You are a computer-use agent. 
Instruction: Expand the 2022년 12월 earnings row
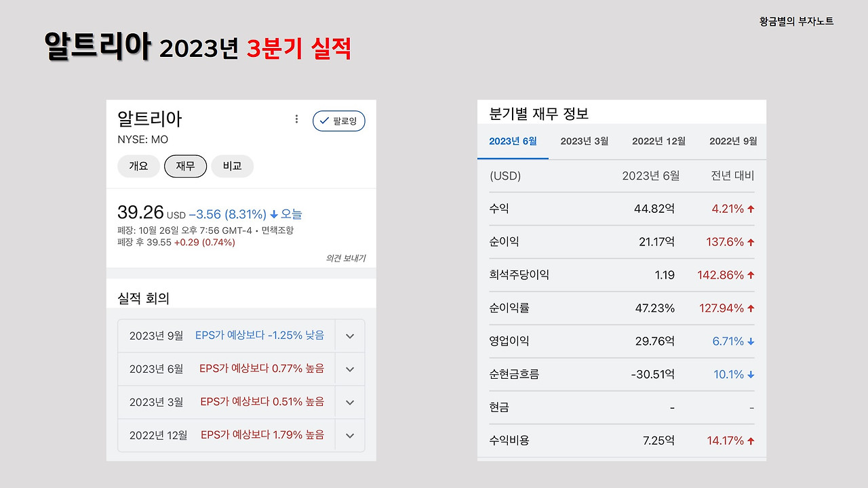[350, 435]
